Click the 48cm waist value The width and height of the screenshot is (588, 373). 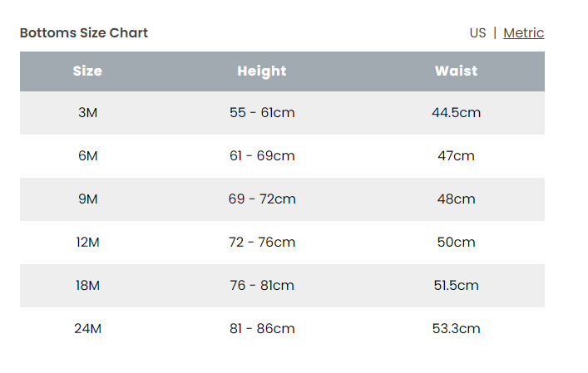click(x=456, y=199)
